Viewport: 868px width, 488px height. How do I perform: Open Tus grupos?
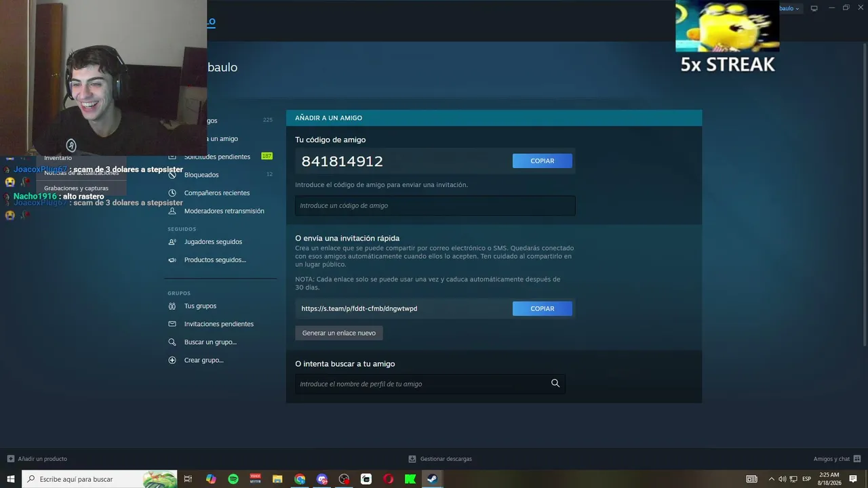click(x=200, y=306)
